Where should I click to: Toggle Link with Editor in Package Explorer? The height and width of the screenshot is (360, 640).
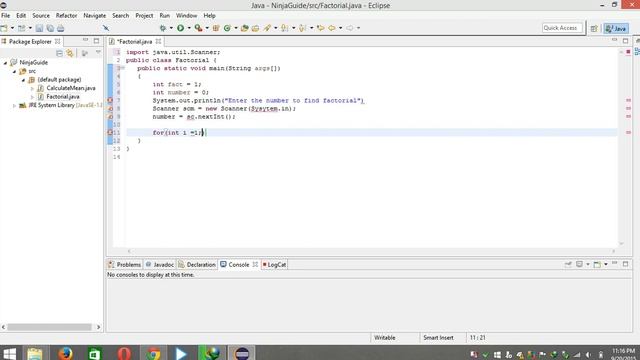point(70,53)
